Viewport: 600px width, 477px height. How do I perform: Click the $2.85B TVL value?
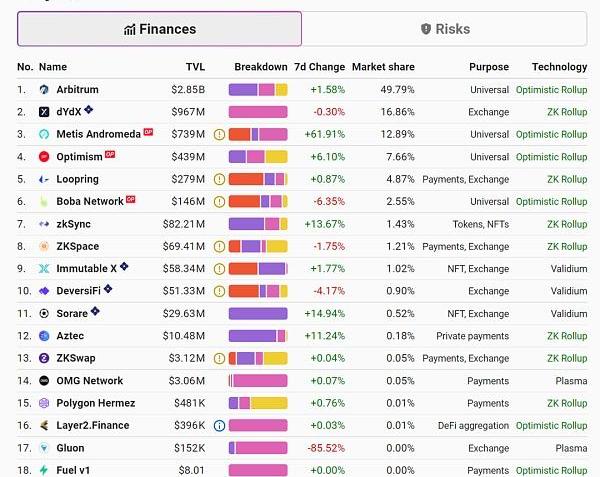pos(188,90)
